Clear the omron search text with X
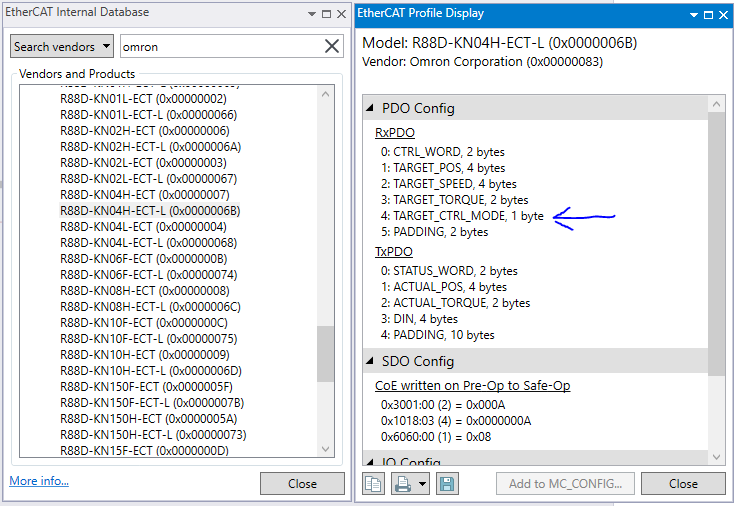The width and height of the screenshot is (738, 506). pyautogui.click(x=332, y=46)
